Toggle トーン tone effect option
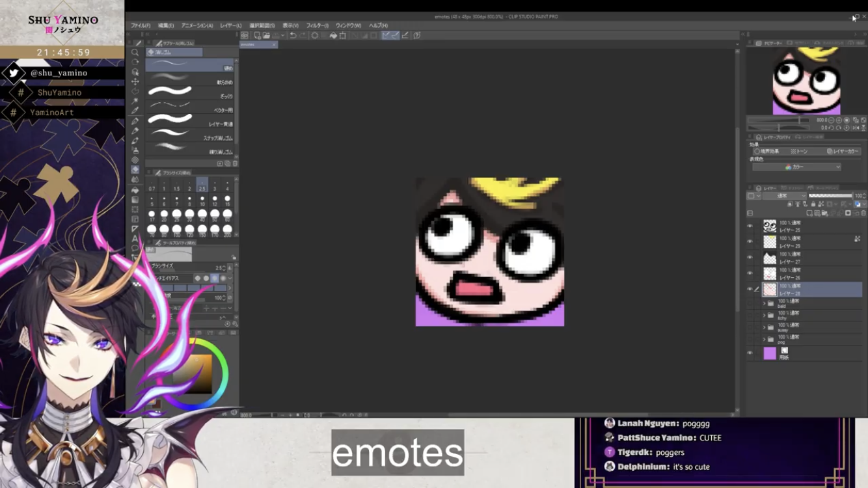Viewport: 868px width, 488px height. (x=800, y=151)
